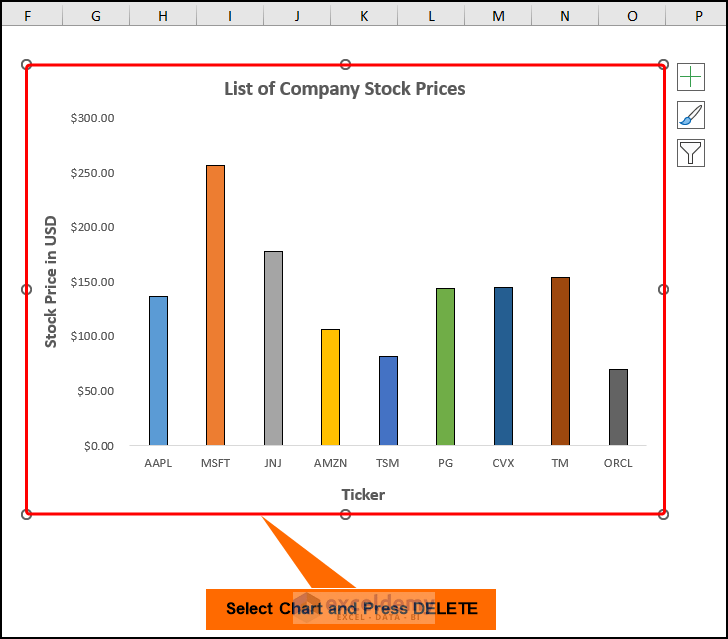Open the Chart Styles paintbrush button

[690, 115]
